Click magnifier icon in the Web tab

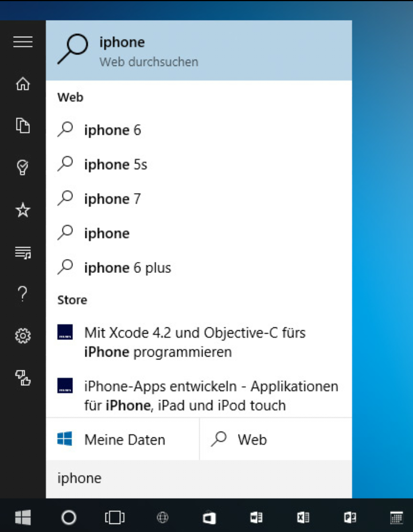tap(219, 439)
